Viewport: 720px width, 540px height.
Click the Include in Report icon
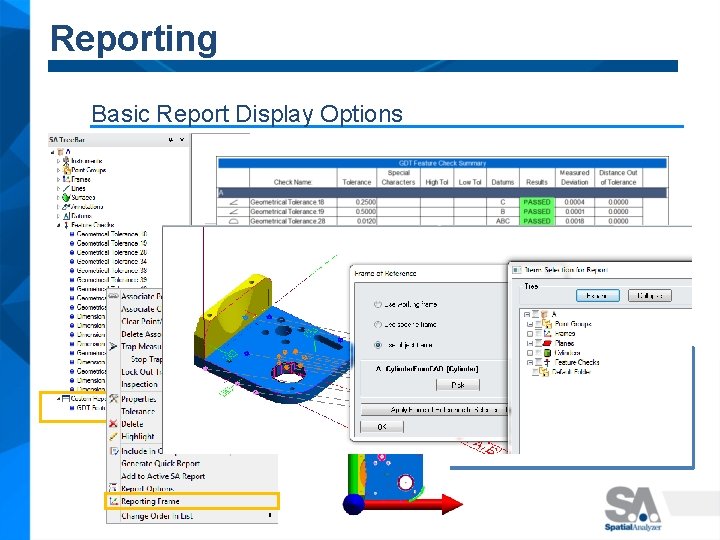point(114,451)
